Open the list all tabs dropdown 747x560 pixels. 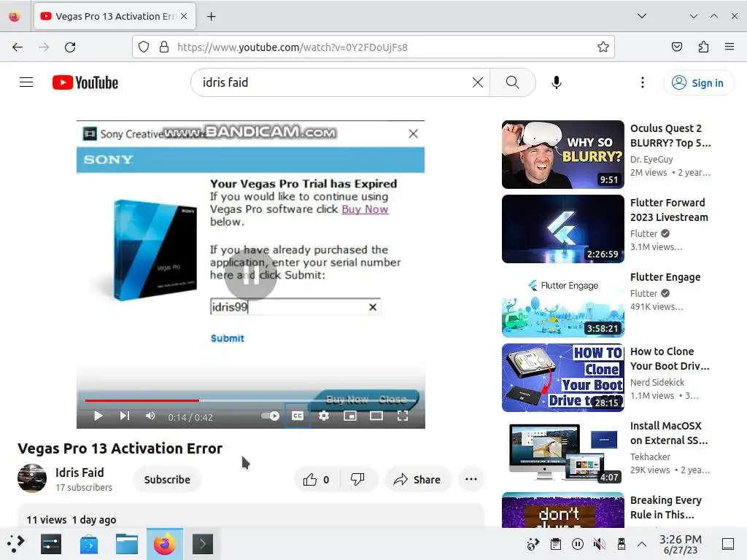[642, 16]
